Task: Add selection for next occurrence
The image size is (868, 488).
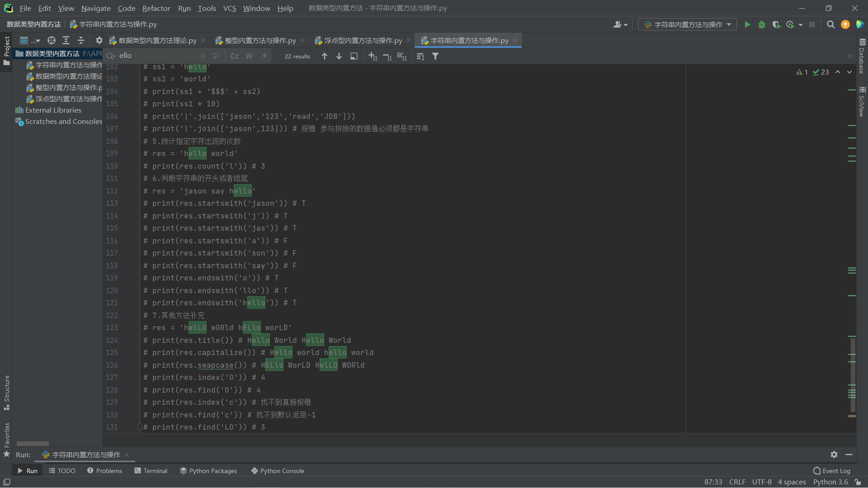Action: pyautogui.click(x=373, y=56)
